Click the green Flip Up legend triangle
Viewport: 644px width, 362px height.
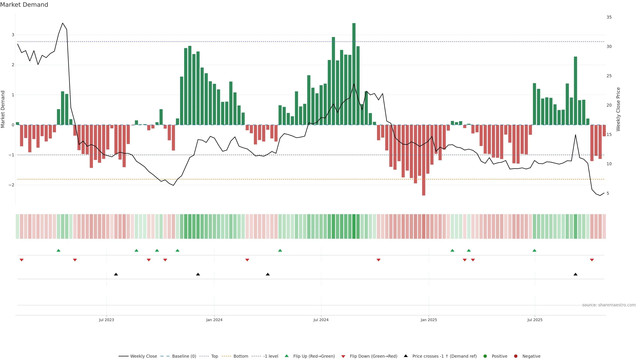click(x=287, y=356)
